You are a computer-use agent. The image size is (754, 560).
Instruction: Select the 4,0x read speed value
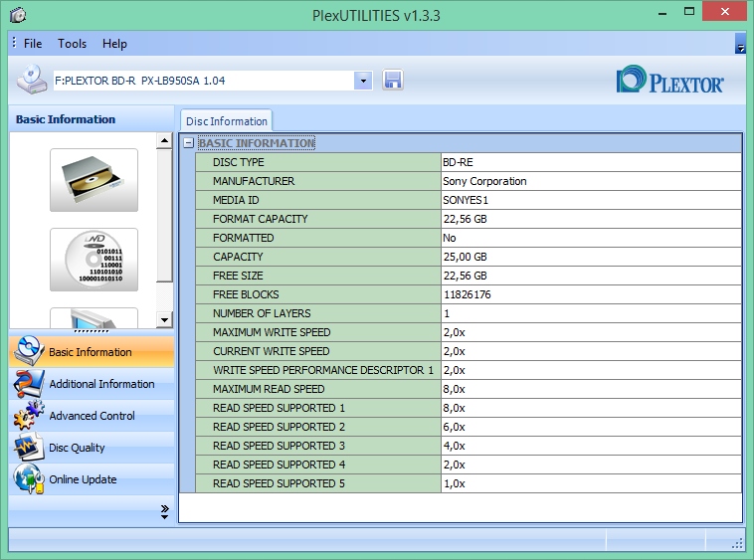coord(591,446)
